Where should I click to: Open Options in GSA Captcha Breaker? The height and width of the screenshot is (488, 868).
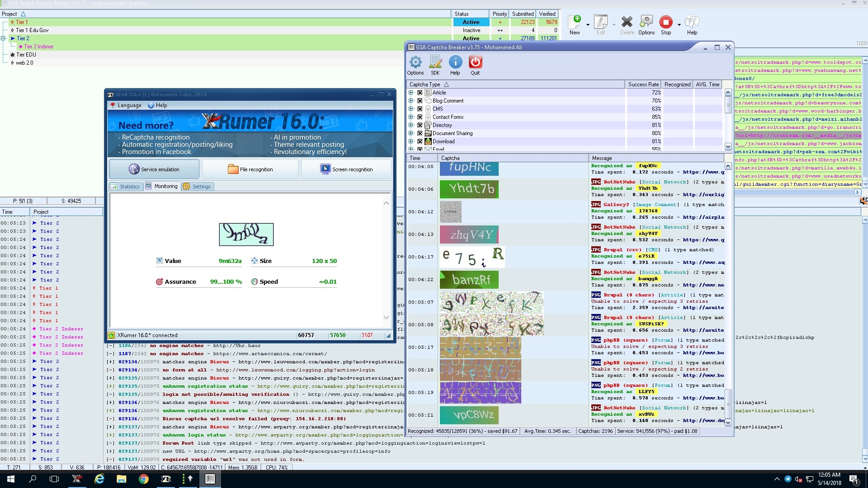[x=415, y=65]
